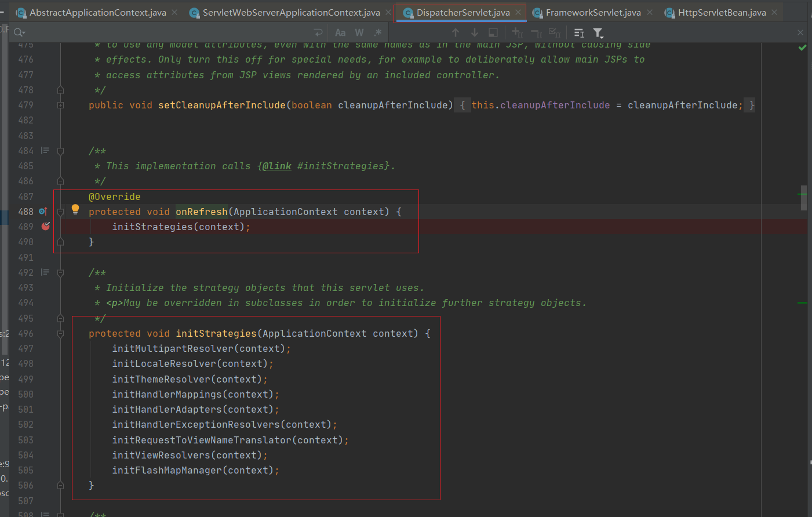Toggle multiline search mode icon
This screenshot has height=517, width=812.
pos(579,33)
